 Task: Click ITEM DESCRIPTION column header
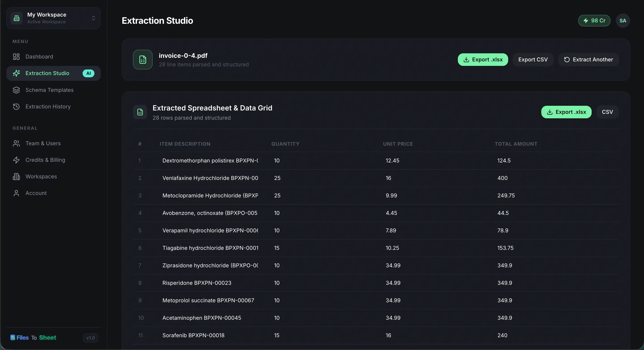[x=185, y=144]
